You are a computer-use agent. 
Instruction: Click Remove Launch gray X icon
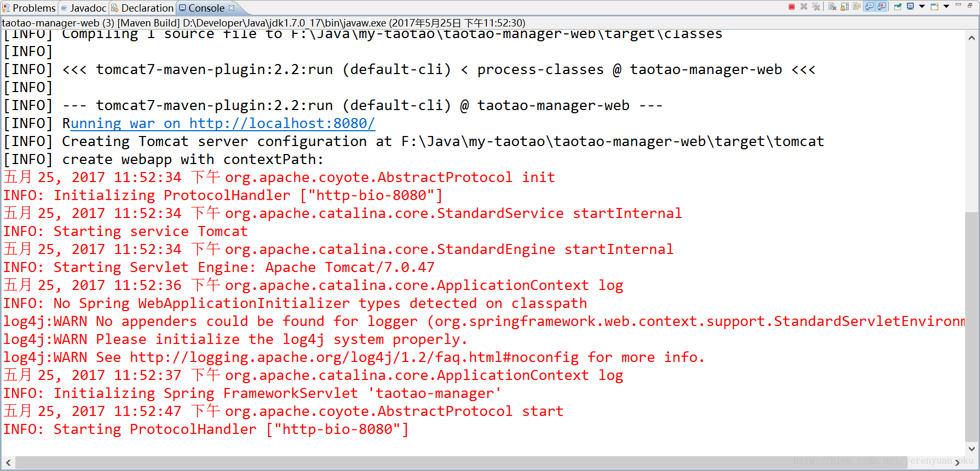(x=804, y=6)
